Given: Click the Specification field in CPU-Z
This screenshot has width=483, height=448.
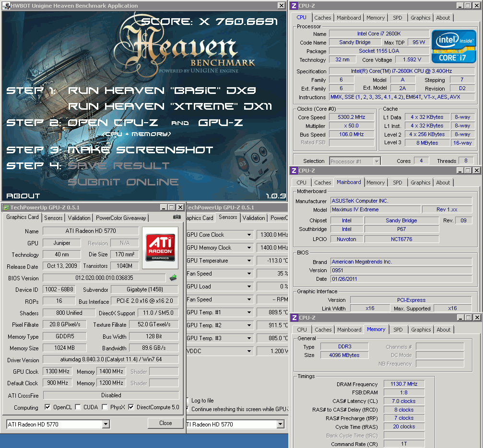Looking at the screenshot, I should pos(401,71).
